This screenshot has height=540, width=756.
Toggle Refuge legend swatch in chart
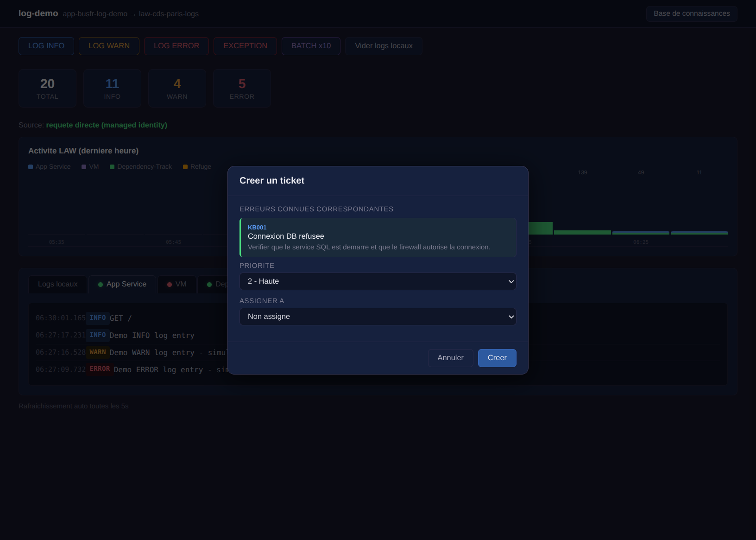pyautogui.click(x=185, y=167)
